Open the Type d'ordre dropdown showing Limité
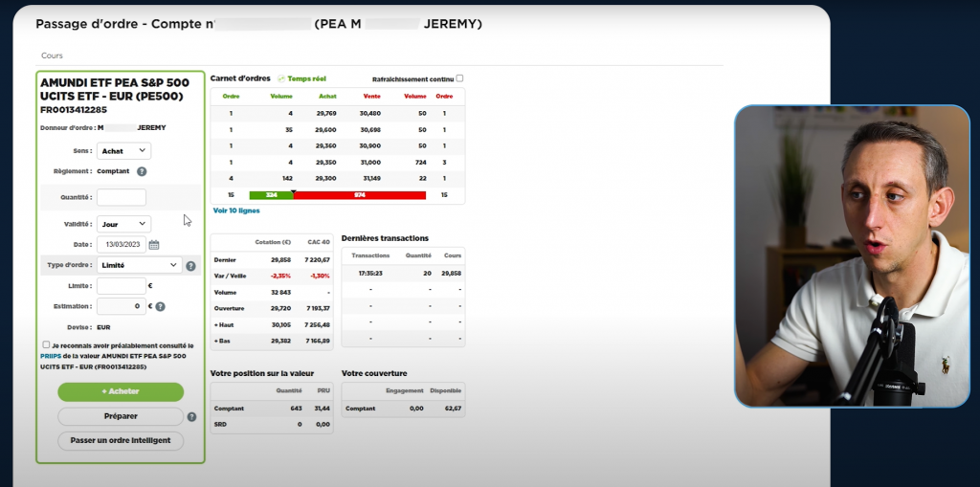This screenshot has height=487, width=980. click(140, 265)
